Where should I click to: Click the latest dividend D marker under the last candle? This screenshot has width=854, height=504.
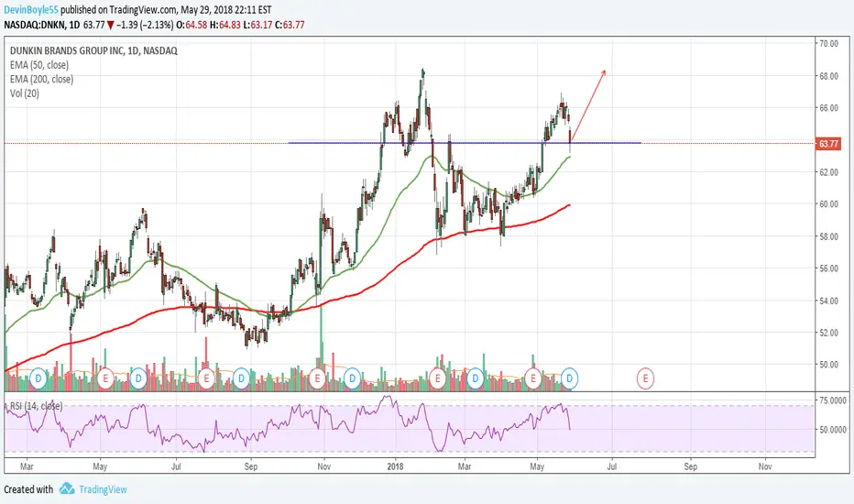click(x=570, y=378)
